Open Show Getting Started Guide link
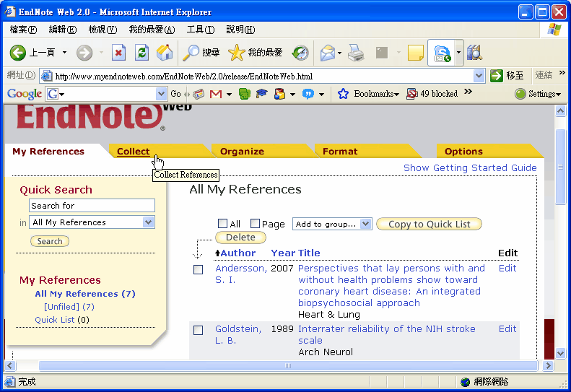 (x=470, y=168)
